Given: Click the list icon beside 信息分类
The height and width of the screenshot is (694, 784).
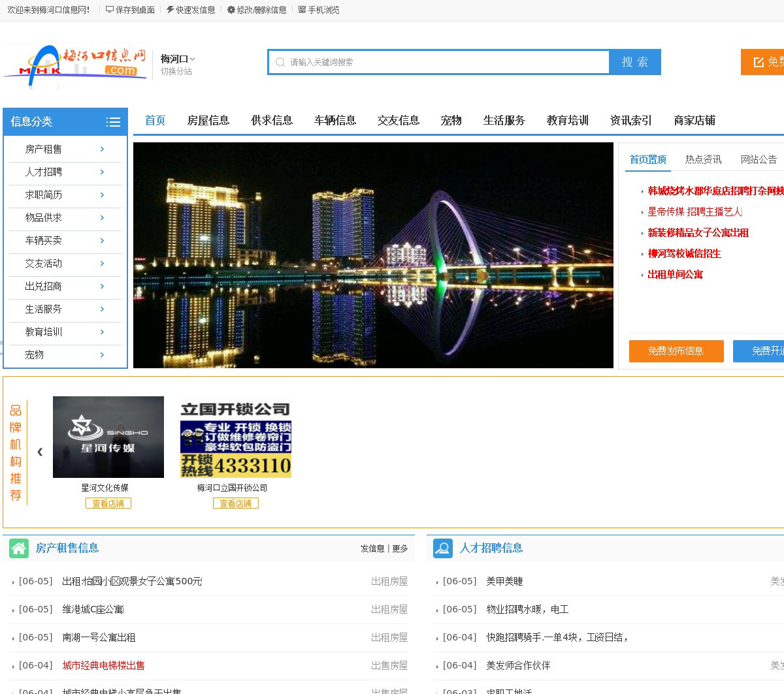Looking at the screenshot, I should pyautogui.click(x=113, y=122).
